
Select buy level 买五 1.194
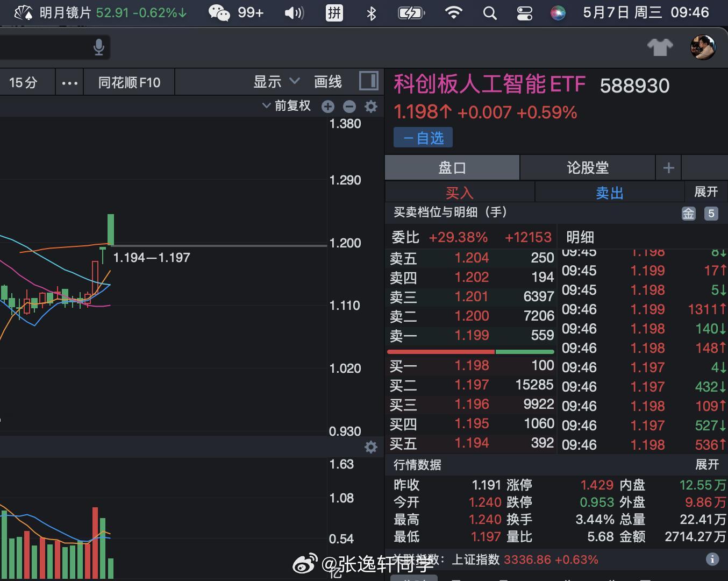click(x=472, y=443)
